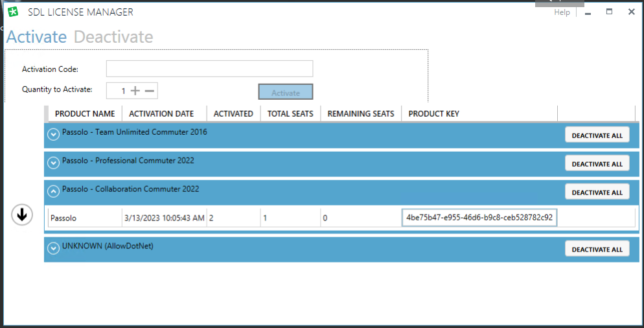This screenshot has width=644, height=328.
Task: Select the product key text field
Action: (479, 217)
